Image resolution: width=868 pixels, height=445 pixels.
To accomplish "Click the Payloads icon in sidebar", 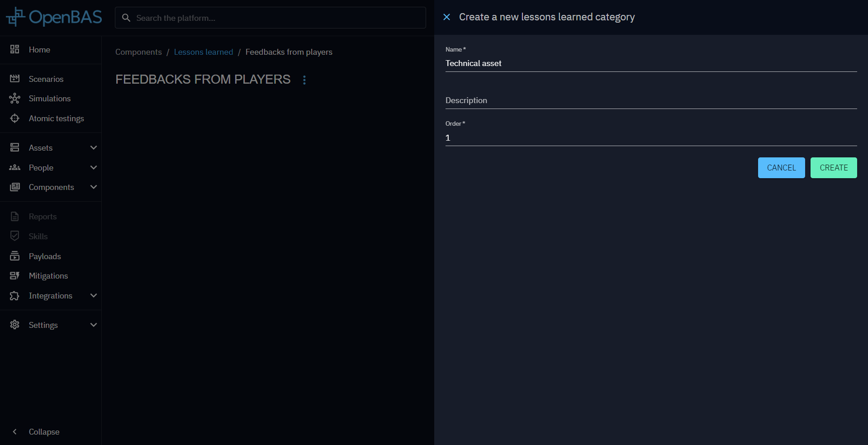I will point(15,256).
